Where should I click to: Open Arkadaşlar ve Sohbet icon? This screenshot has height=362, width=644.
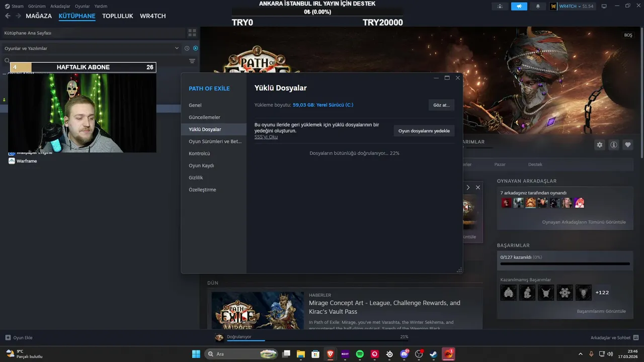tap(636, 337)
